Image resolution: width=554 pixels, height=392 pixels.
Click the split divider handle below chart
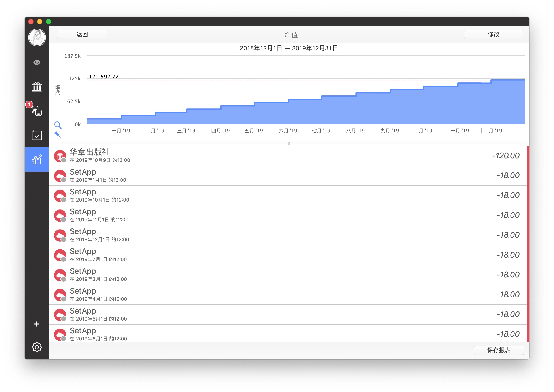pos(289,144)
